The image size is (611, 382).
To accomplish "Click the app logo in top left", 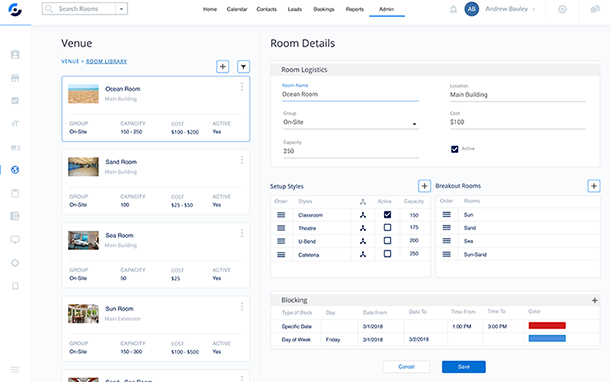I will pyautogui.click(x=15, y=9).
